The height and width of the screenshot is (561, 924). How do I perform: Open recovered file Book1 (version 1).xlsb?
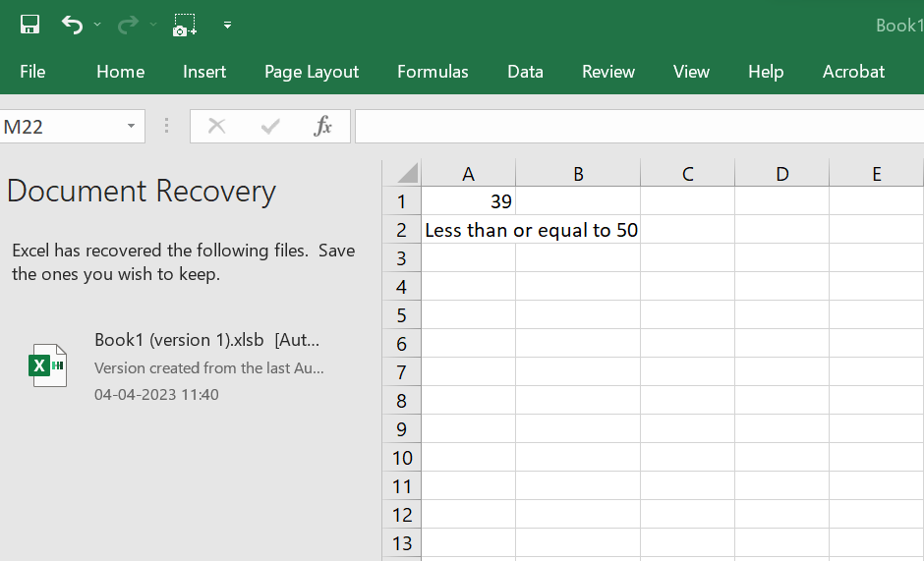pos(206,340)
